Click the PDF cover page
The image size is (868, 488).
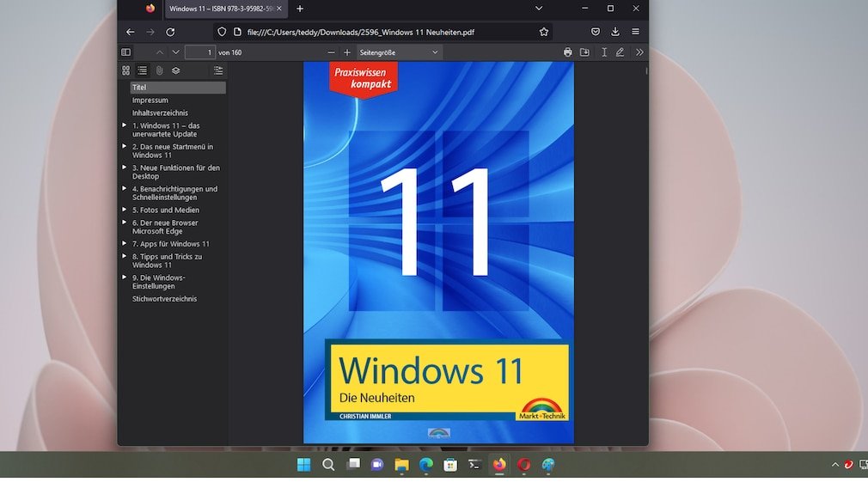[438, 253]
